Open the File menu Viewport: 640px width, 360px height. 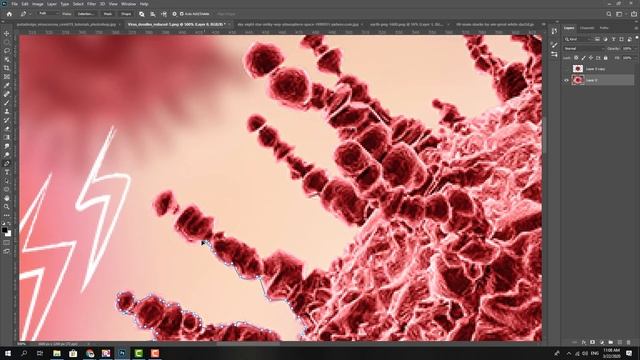coord(14,4)
